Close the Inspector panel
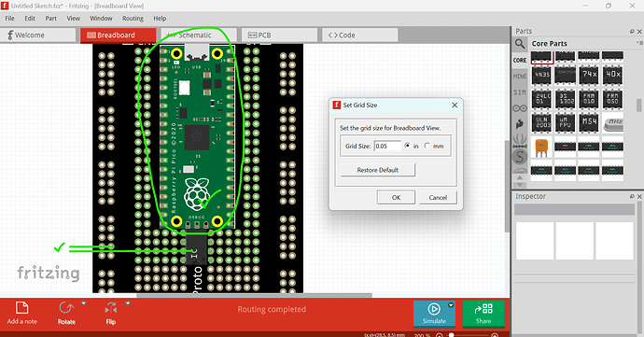This screenshot has height=337, width=644. tap(639, 196)
